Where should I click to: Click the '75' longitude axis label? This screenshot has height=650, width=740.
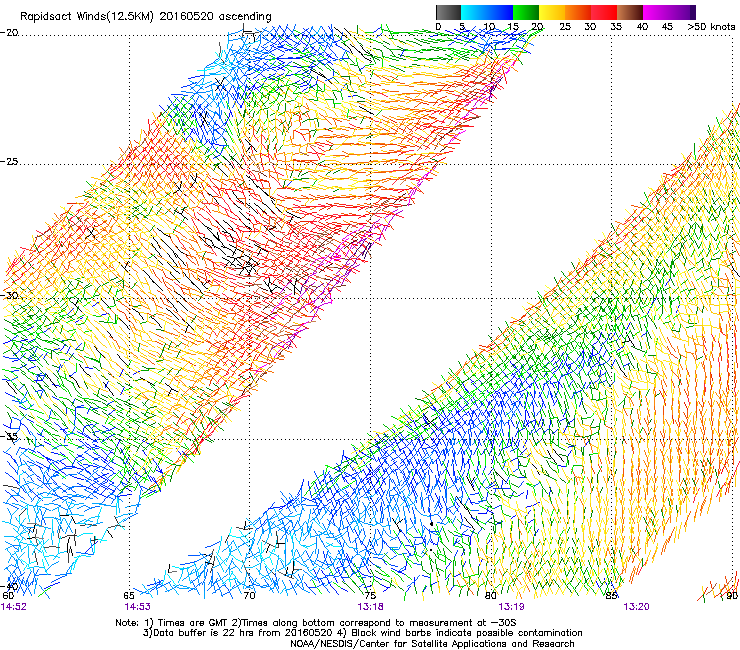tap(370, 595)
